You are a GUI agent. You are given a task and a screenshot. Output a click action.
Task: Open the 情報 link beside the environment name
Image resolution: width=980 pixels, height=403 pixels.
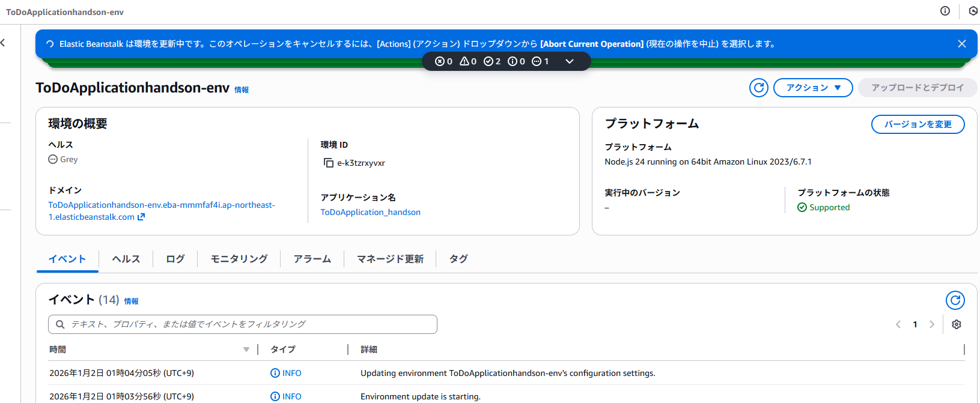pos(242,90)
